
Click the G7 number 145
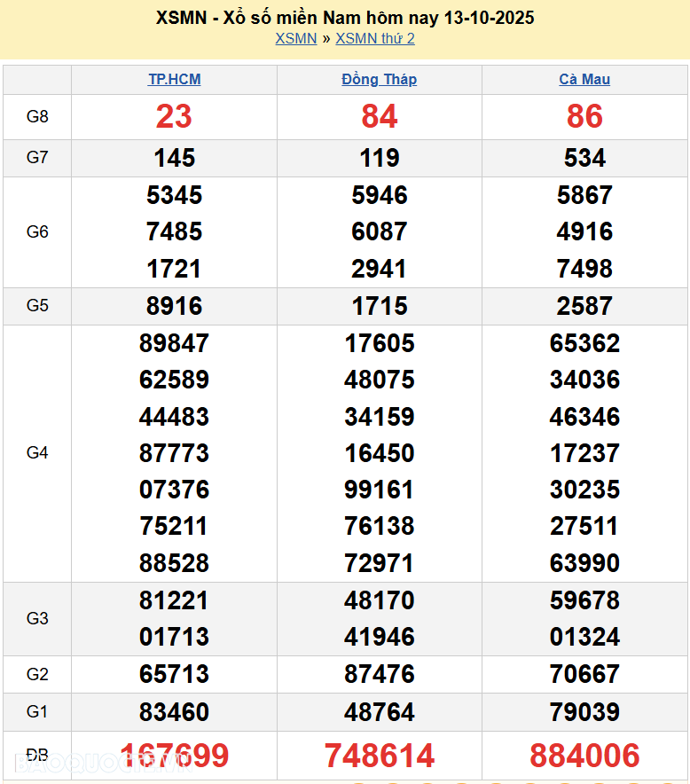pos(174,158)
